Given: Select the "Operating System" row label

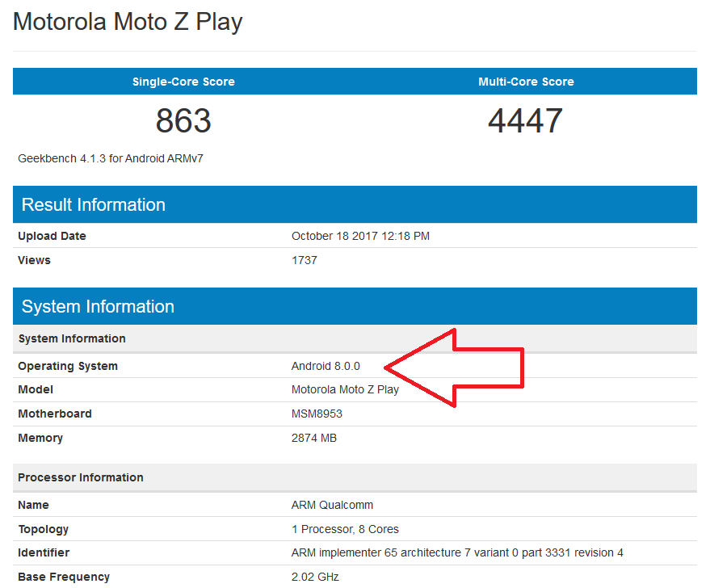Looking at the screenshot, I should coord(68,366).
